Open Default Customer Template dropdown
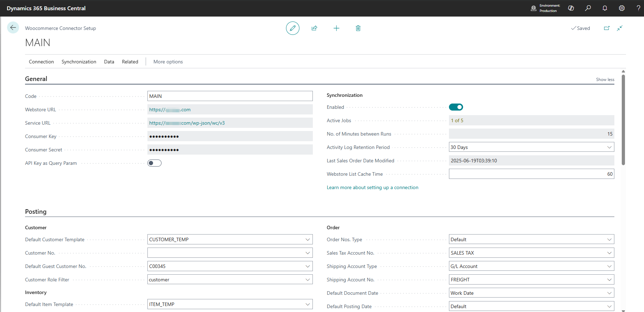This screenshot has height=312, width=644. [x=308, y=239]
